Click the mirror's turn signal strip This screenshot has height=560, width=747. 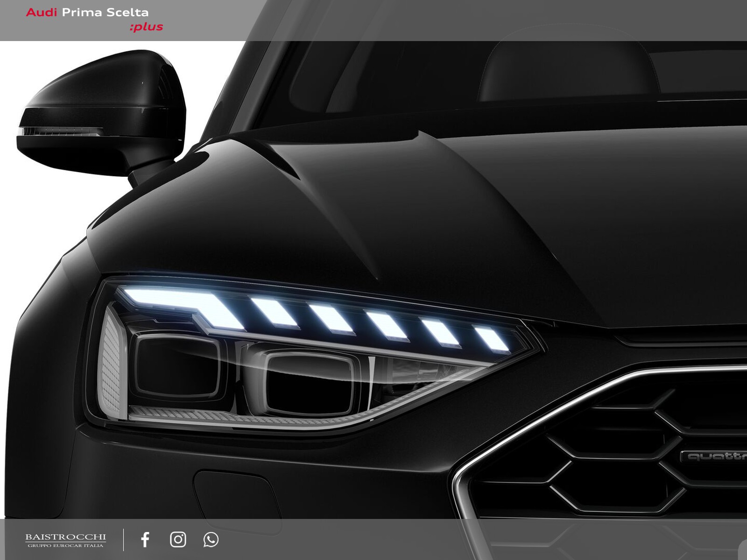click(58, 131)
